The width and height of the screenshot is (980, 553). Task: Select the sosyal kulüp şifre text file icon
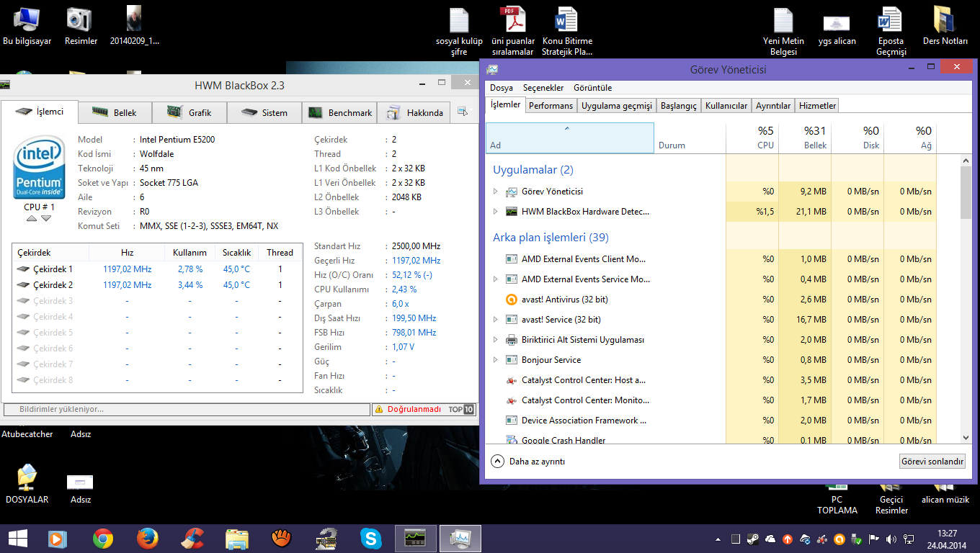tap(459, 32)
